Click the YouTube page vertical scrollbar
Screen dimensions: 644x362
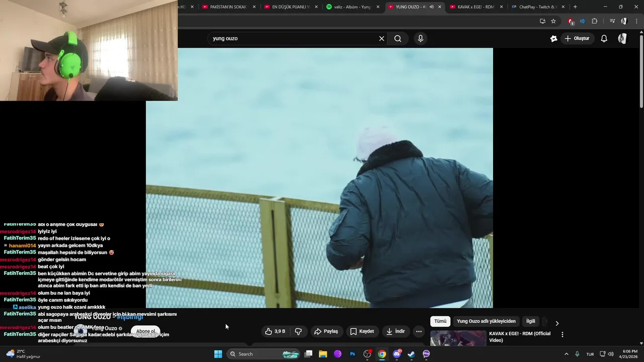641,70
